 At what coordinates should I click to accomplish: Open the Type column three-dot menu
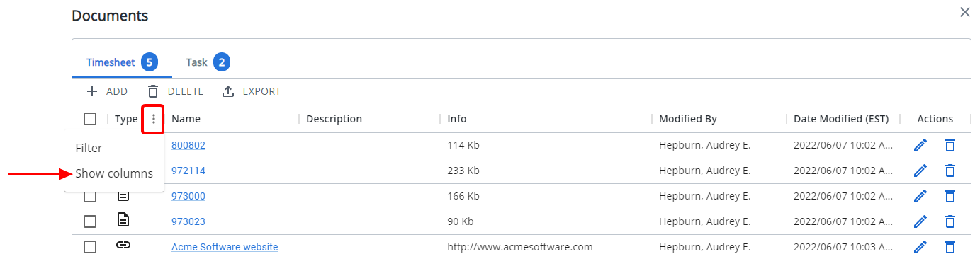pos(154,119)
